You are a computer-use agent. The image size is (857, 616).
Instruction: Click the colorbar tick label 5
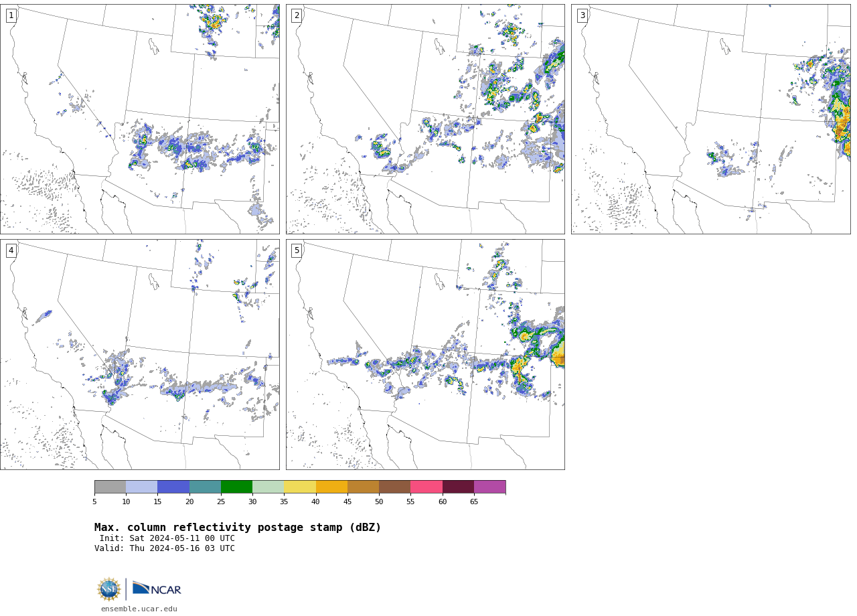click(94, 502)
